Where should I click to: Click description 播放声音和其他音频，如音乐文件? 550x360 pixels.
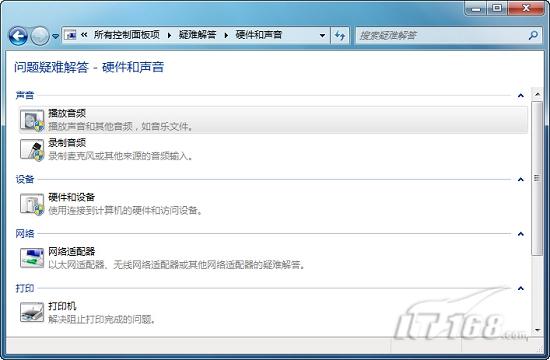pos(121,126)
